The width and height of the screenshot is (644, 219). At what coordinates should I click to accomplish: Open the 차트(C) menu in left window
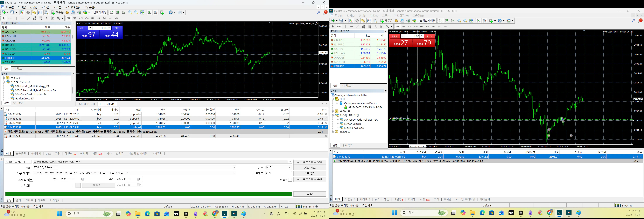tap(45, 7)
